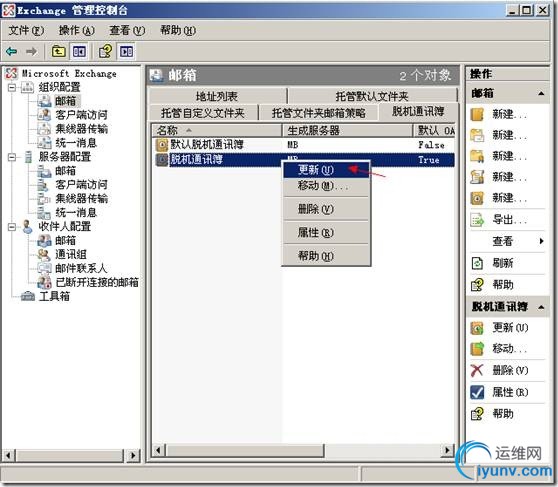Click the list scrollbar right arrow
This screenshot has height=487, width=558.
tap(448, 450)
